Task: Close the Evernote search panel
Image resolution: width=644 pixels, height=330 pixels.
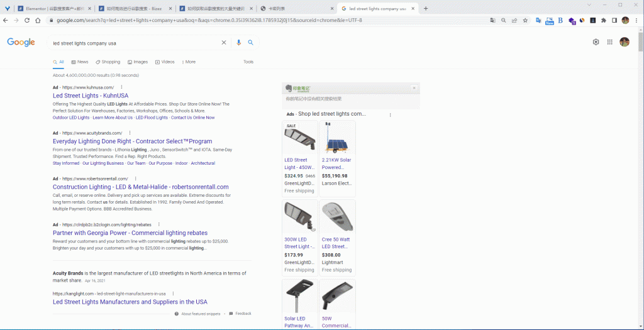Action: [414, 88]
